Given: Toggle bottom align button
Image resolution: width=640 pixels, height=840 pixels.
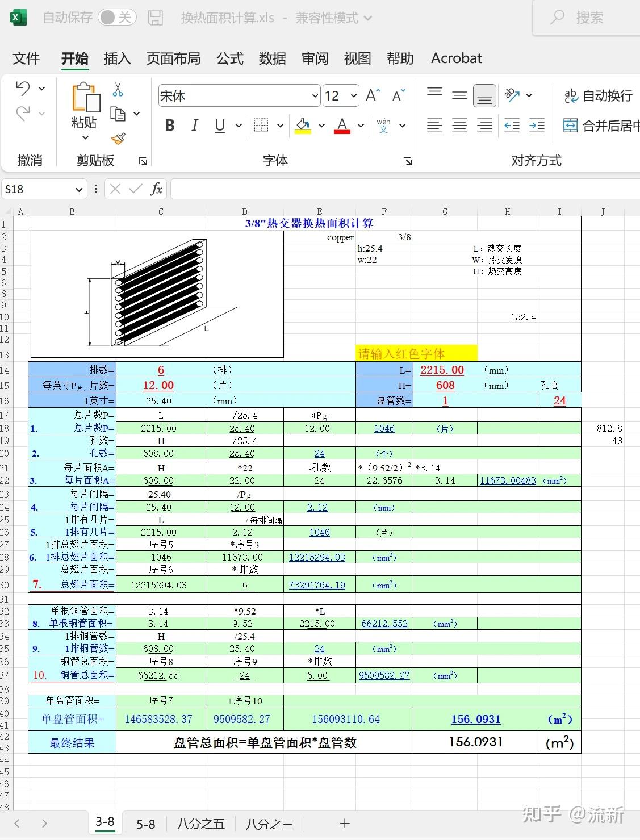Looking at the screenshot, I should (x=484, y=95).
